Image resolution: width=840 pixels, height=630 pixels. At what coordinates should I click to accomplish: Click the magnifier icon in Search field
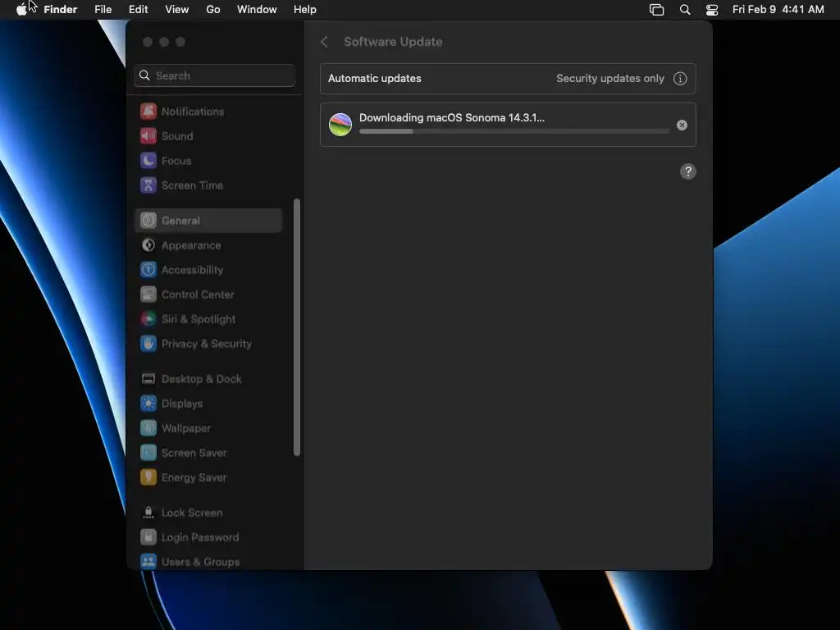[x=144, y=75]
